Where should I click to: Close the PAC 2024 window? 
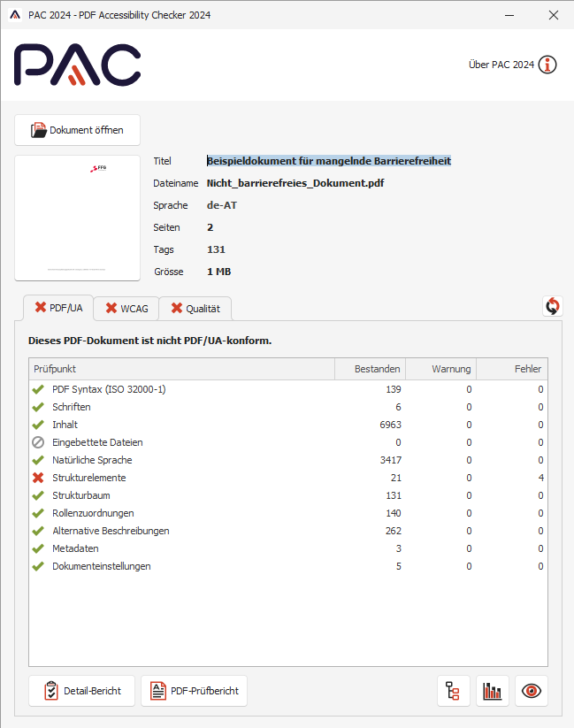(x=554, y=15)
